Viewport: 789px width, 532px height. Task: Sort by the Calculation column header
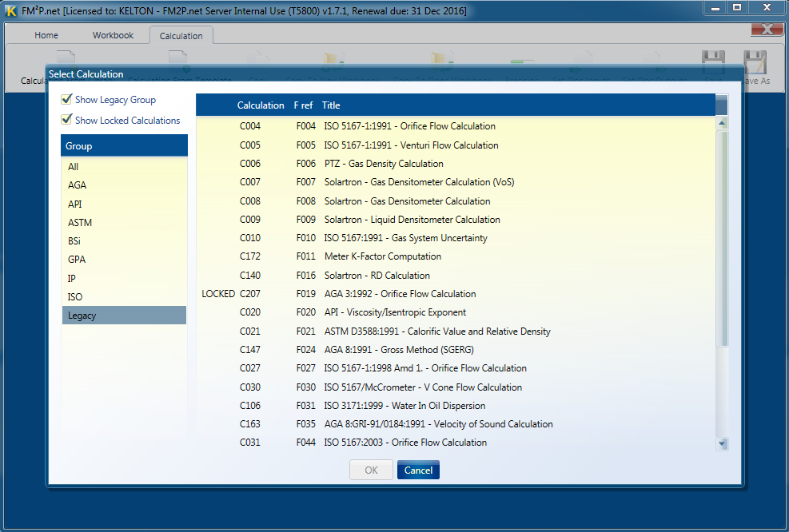tap(261, 105)
